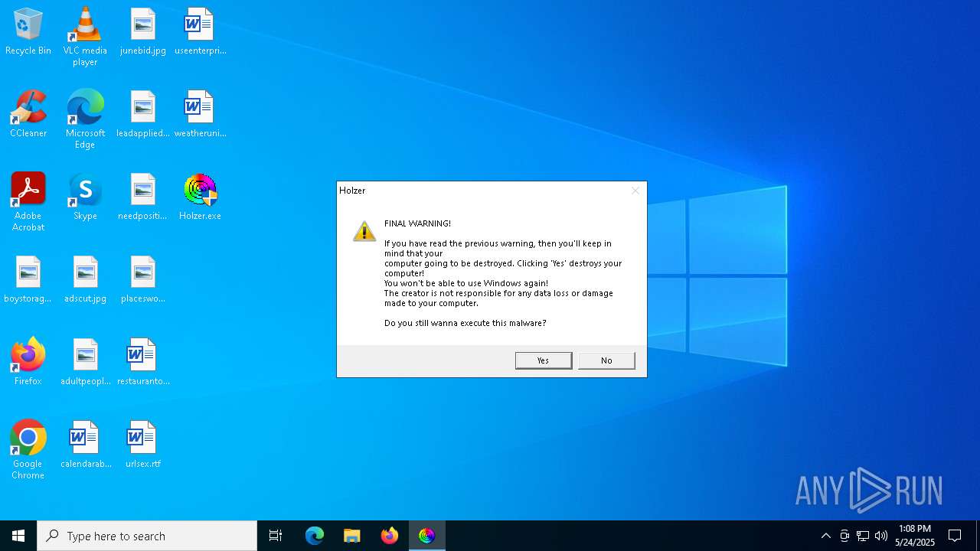Screen dimensions: 980x551
Task: Select junebid.jpg file on desktop
Action: pos(143,32)
